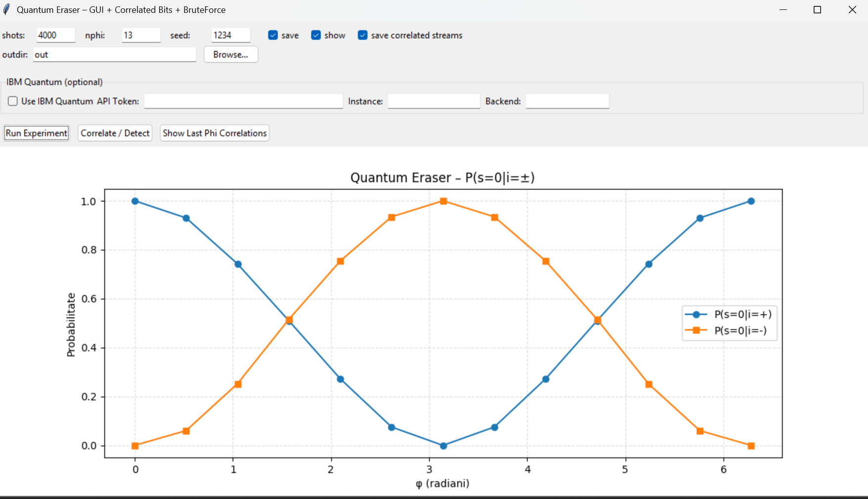The image size is (868, 499).
Task: Select the Backend input field
Action: (567, 101)
